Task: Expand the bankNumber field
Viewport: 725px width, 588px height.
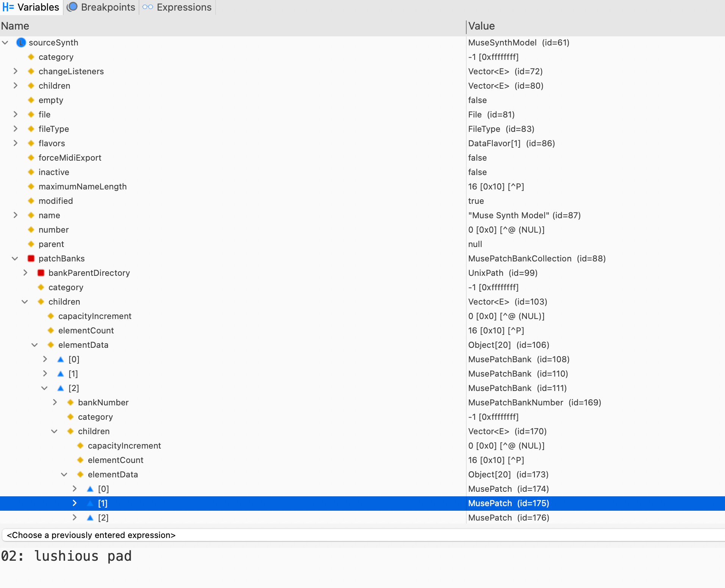Action: coord(55,402)
